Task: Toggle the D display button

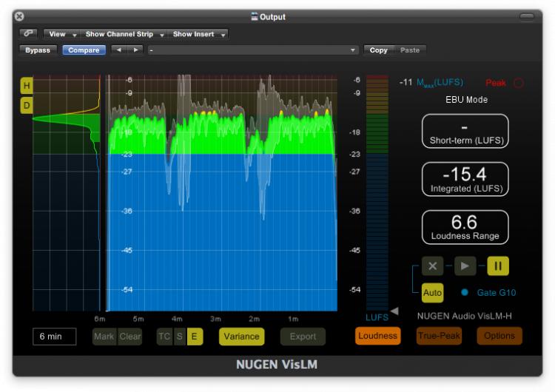Action: [27, 106]
